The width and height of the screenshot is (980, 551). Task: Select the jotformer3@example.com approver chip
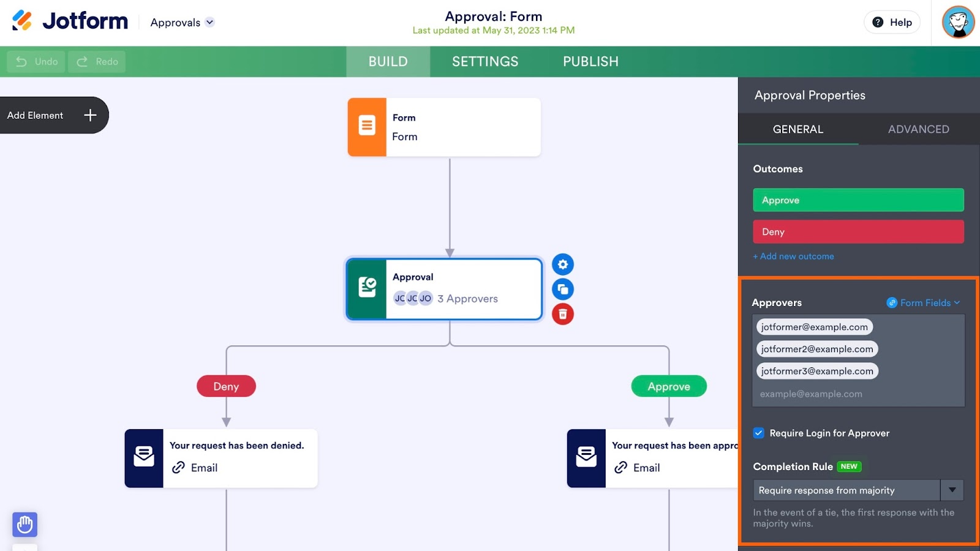(x=817, y=371)
